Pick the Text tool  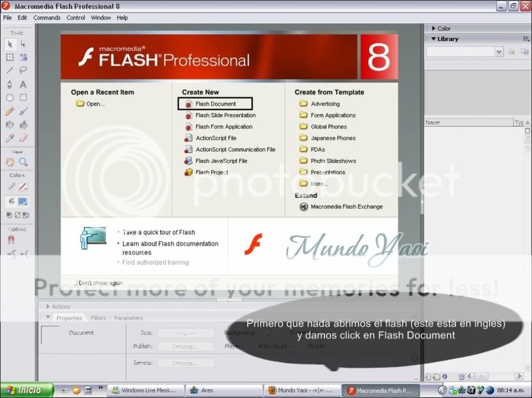coord(22,84)
